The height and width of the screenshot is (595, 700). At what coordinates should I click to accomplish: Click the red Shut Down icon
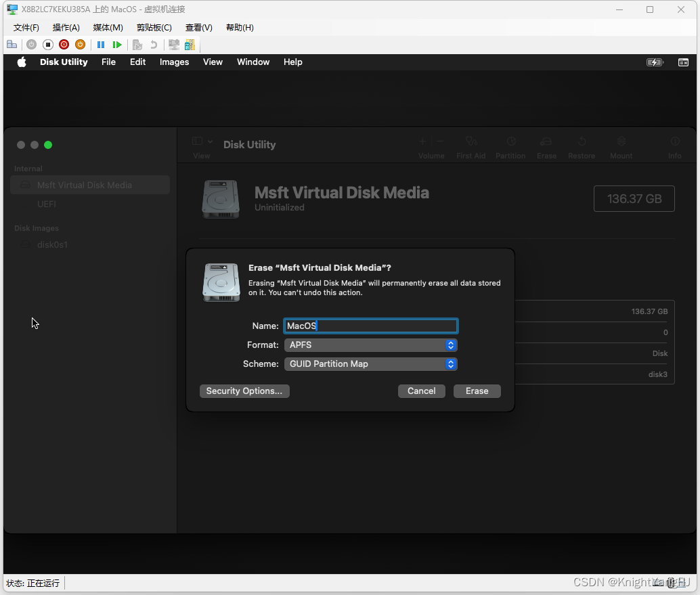(x=64, y=45)
